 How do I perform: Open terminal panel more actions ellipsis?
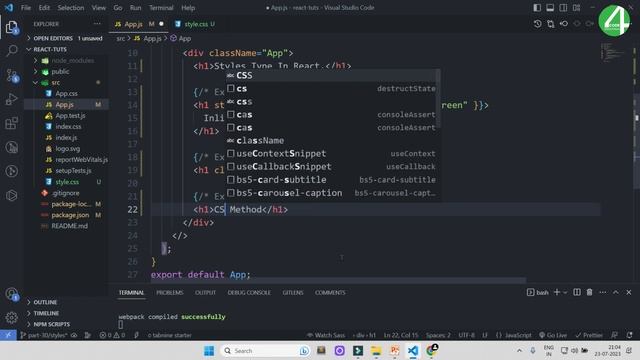coord(602,292)
